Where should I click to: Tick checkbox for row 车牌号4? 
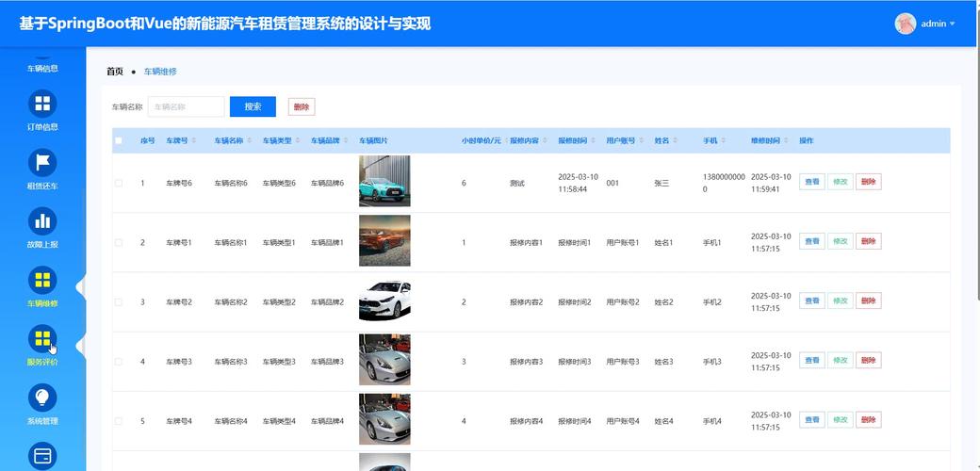pyautogui.click(x=119, y=421)
